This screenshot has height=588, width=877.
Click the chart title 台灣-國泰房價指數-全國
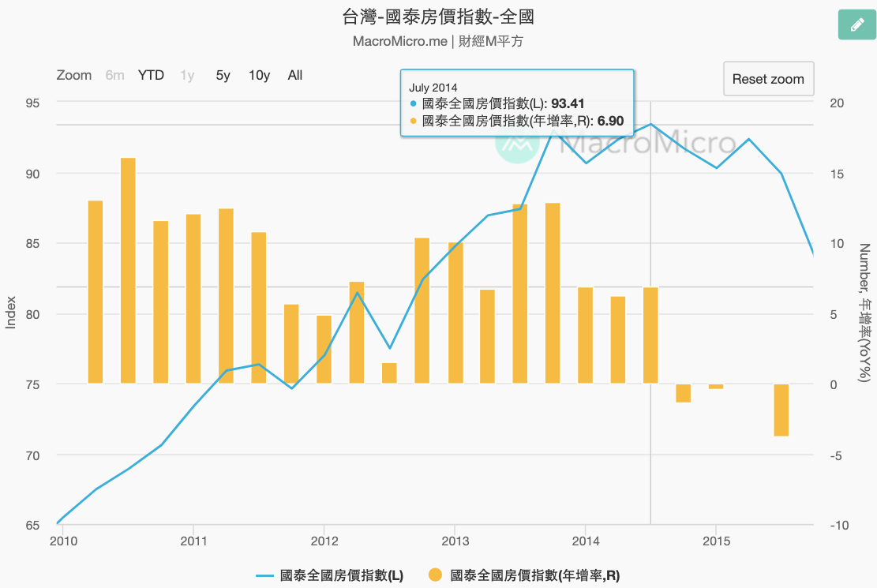tap(439, 17)
